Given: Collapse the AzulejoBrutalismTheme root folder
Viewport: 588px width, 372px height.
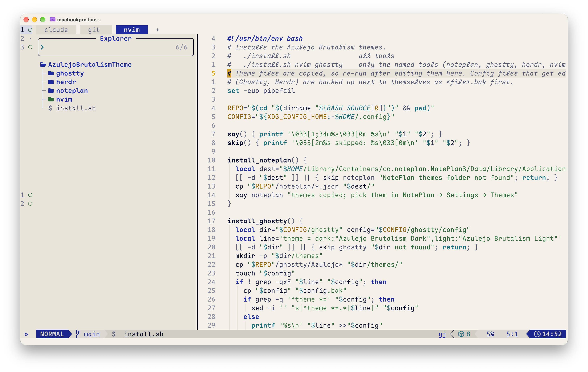Looking at the screenshot, I should [90, 64].
